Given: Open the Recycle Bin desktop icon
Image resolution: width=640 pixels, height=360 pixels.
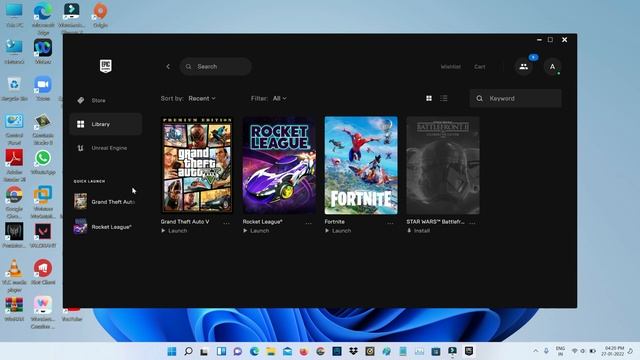Looking at the screenshot, I should pos(14,89).
